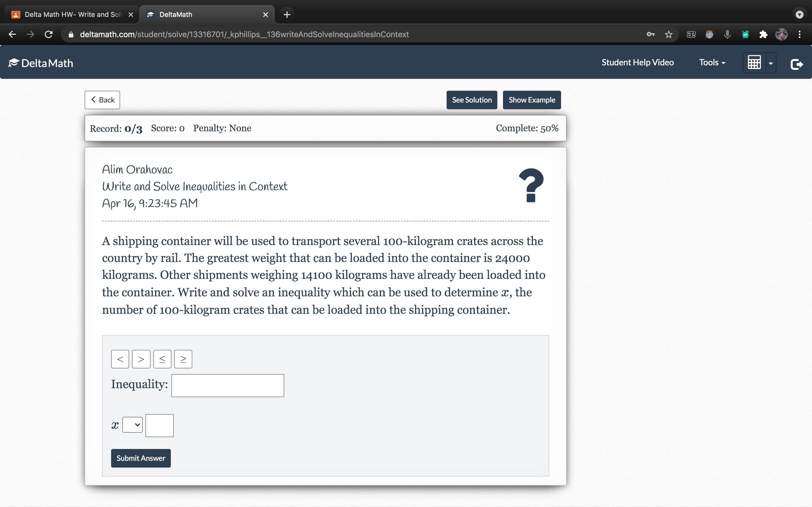Open the browser extensions puzzle icon
This screenshot has width=812, height=507.
pyautogui.click(x=763, y=35)
